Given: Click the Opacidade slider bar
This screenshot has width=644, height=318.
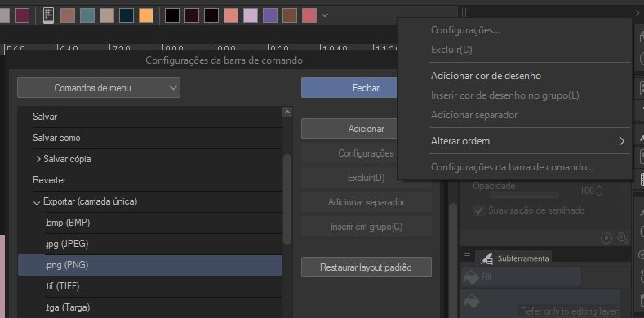Looking at the screenshot, I should [x=525, y=195].
